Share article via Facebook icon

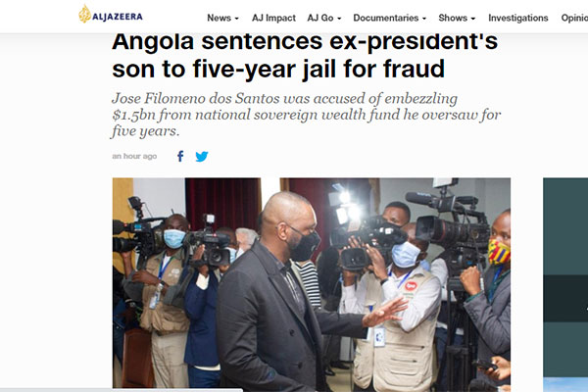180,156
